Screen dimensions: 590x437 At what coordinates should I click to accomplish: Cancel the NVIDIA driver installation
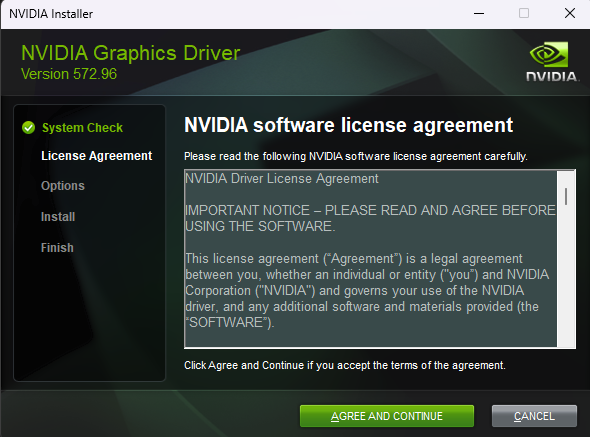point(534,416)
